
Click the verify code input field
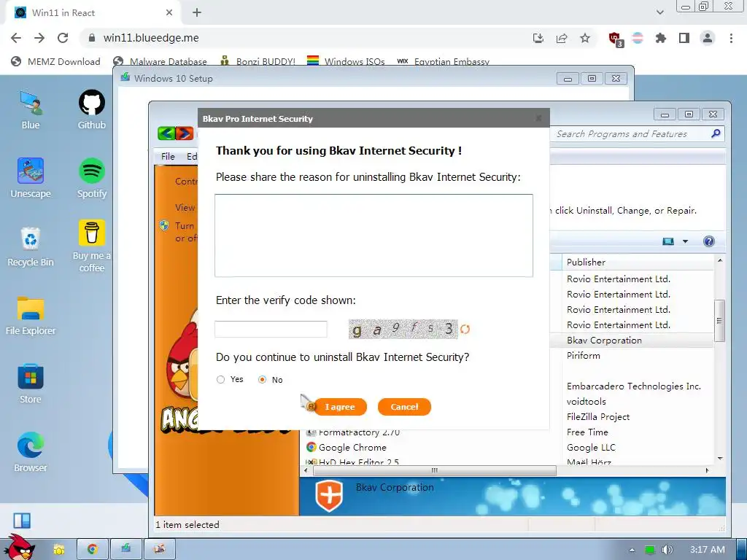pyautogui.click(x=271, y=329)
